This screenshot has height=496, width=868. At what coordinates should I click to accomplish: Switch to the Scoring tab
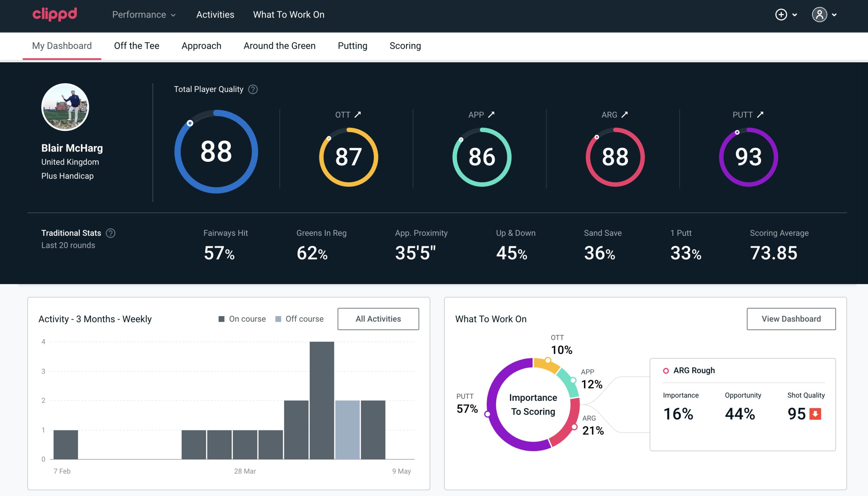click(x=405, y=45)
